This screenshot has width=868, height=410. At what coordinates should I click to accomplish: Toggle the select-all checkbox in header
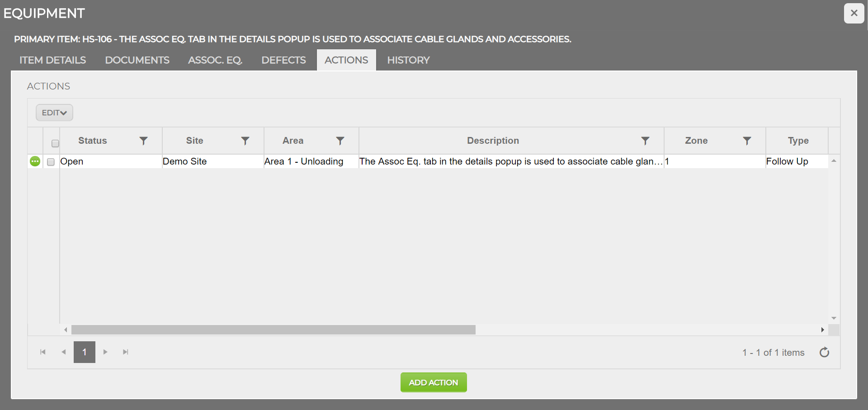[x=55, y=143]
